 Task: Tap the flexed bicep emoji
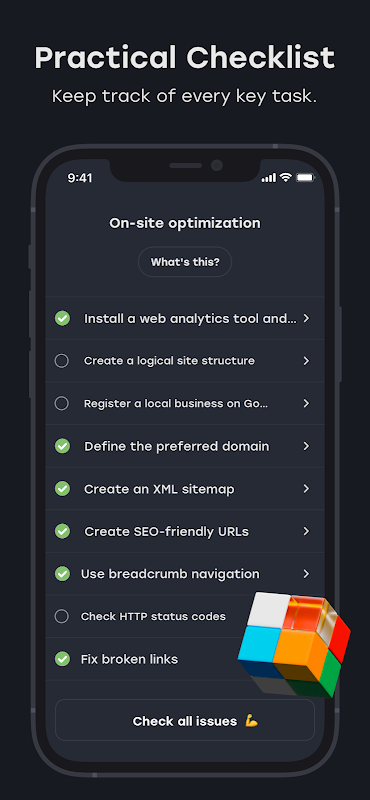(251, 721)
